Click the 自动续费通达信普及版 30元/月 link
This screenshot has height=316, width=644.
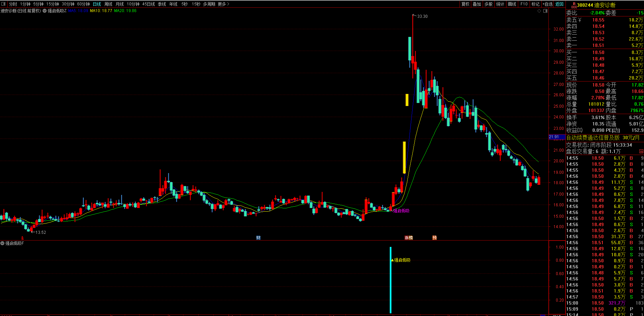603,138
